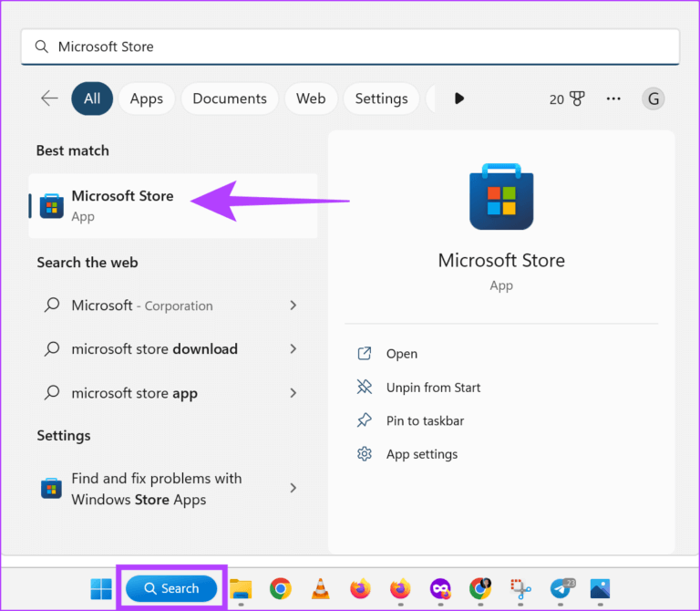Screen dimensions: 700x611
Task: Click the Windows Store Apps troubleshooter icon
Action: 51,488
